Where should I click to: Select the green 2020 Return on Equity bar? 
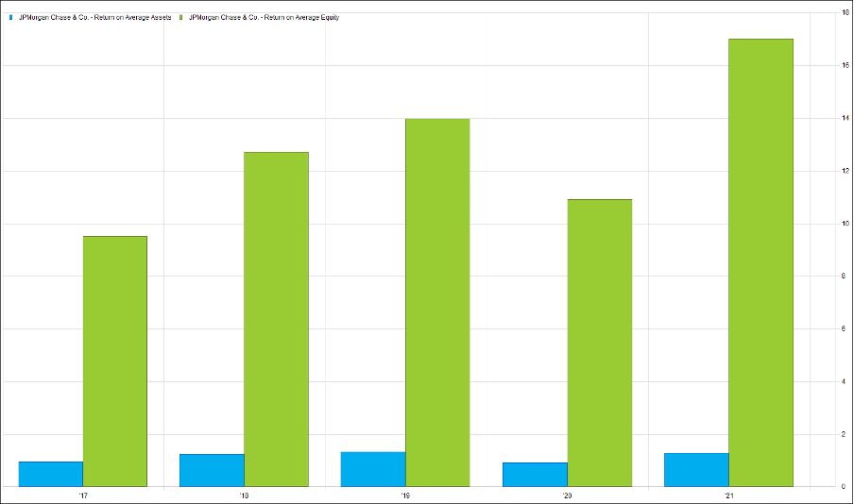(x=599, y=343)
